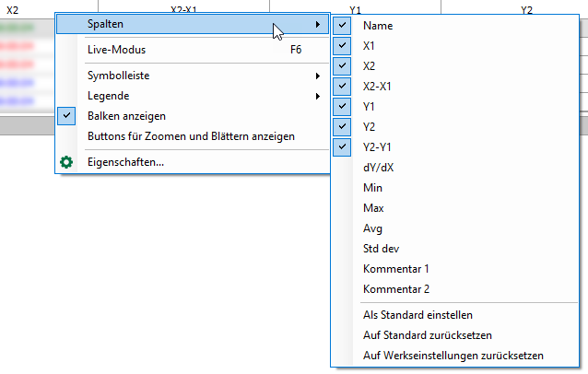Select Auf Standard zurücksetzen

pos(427,334)
